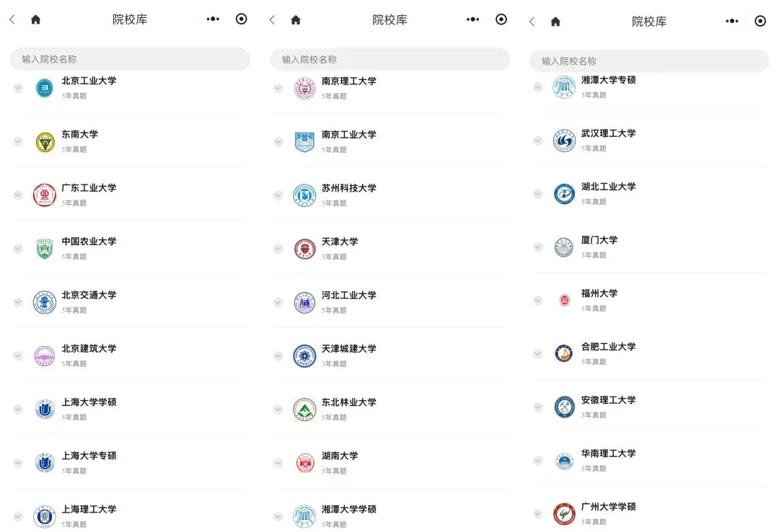This screenshot has height=532, width=779.
Task: Expand the chevron beside 上海大学专硕
Action: pos(18,463)
